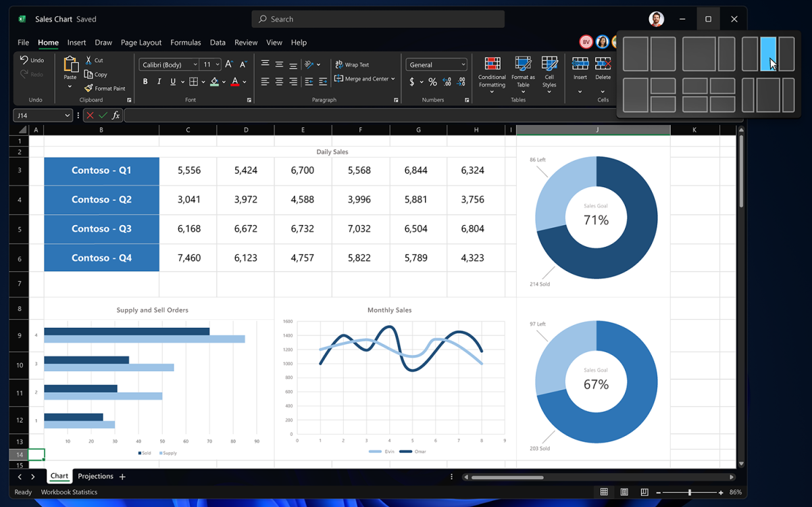Apply percent style

(x=433, y=82)
